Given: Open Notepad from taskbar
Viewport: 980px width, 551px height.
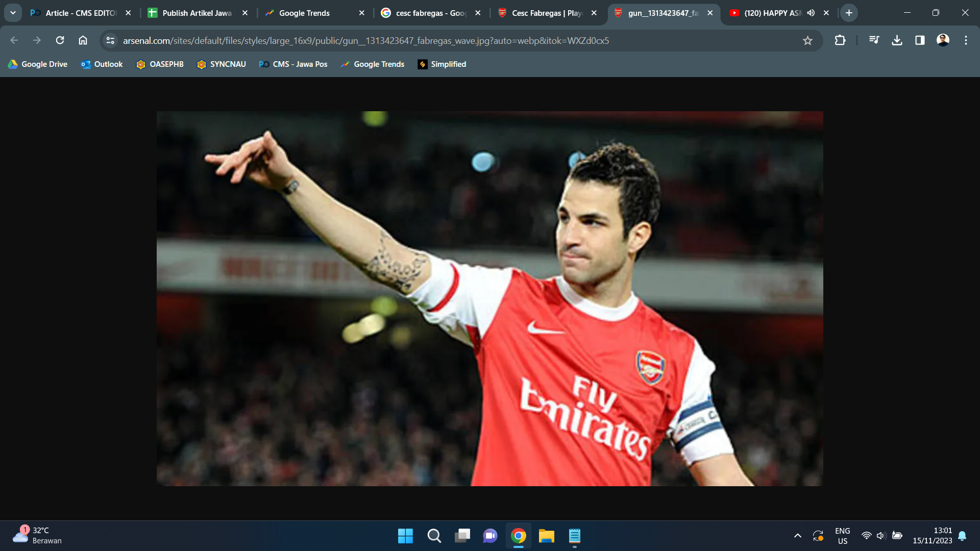Looking at the screenshot, I should pos(575,536).
